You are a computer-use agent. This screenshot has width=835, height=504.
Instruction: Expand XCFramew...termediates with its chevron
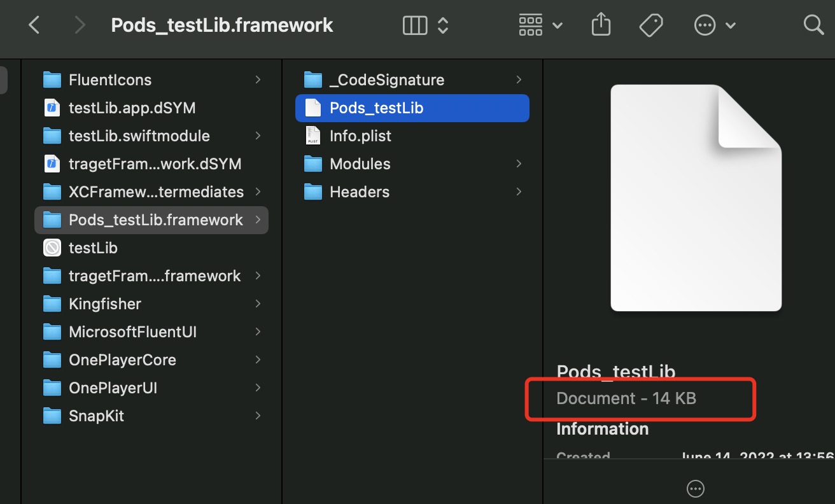pos(258,192)
